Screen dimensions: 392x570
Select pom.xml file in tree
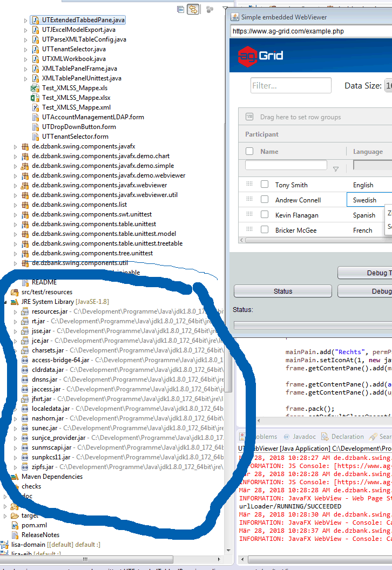coord(33,525)
